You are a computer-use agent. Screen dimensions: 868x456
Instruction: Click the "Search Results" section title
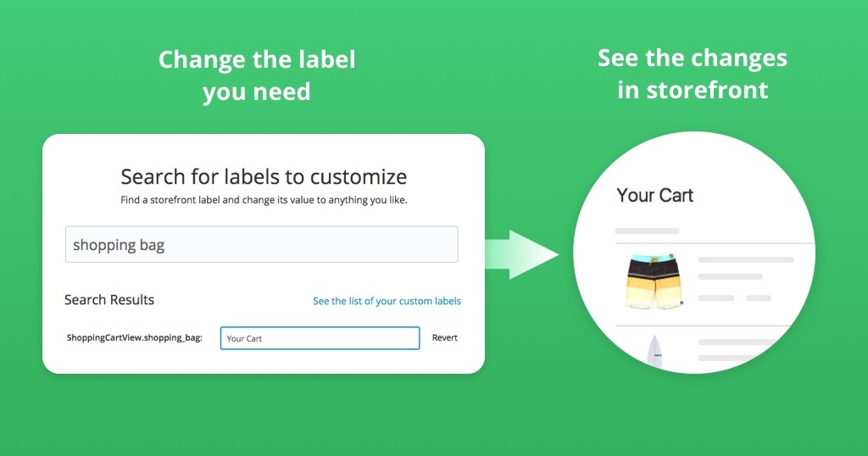coord(109,300)
